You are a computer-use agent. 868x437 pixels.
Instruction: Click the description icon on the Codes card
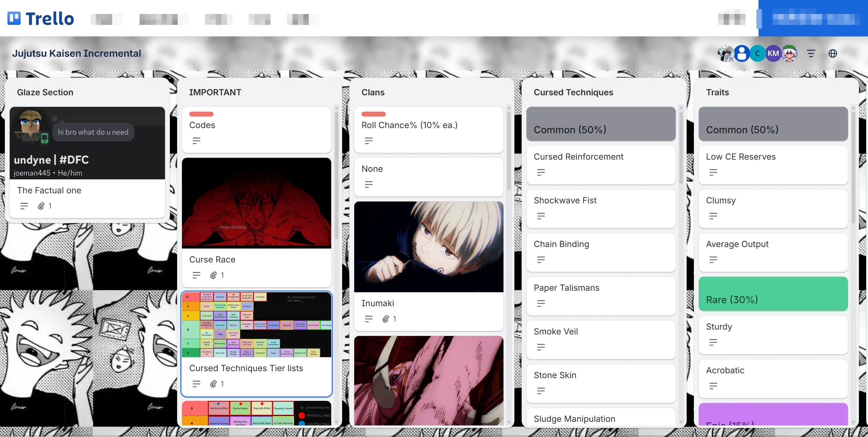tap(197, 141)
